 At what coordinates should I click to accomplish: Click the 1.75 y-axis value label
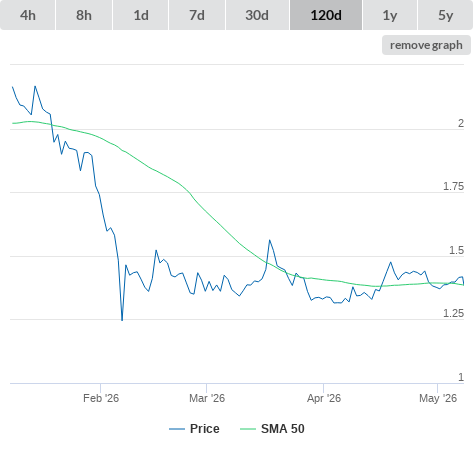click(453, 186)
